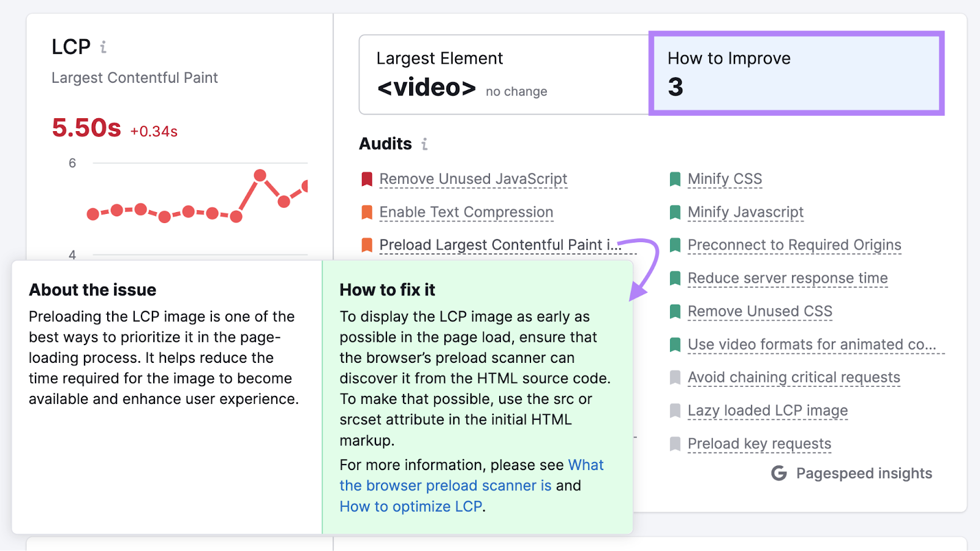The image size is (980, 551).
Task: Click gray flag beside Preload key requests
Action: click(675, 444)
